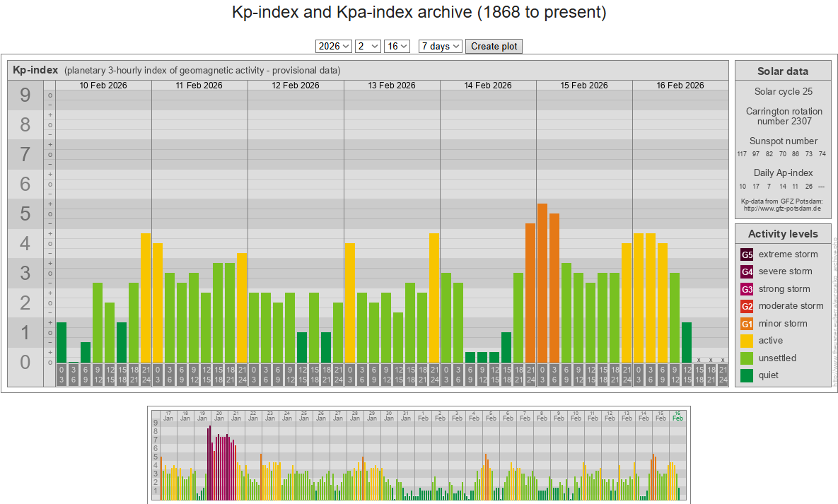
Task: Click the 10 Feb 2026 date header
Action: pos(103,86)
